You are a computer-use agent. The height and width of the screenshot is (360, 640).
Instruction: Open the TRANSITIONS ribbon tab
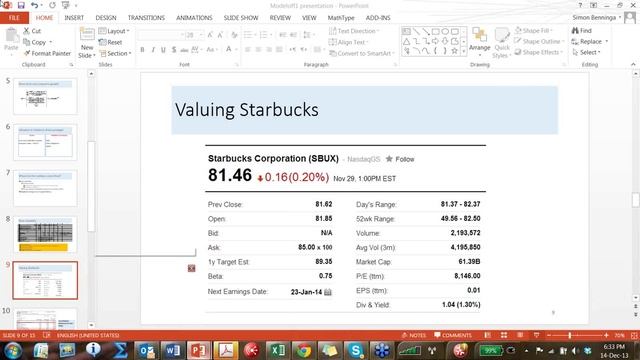[x=146, y=18]
